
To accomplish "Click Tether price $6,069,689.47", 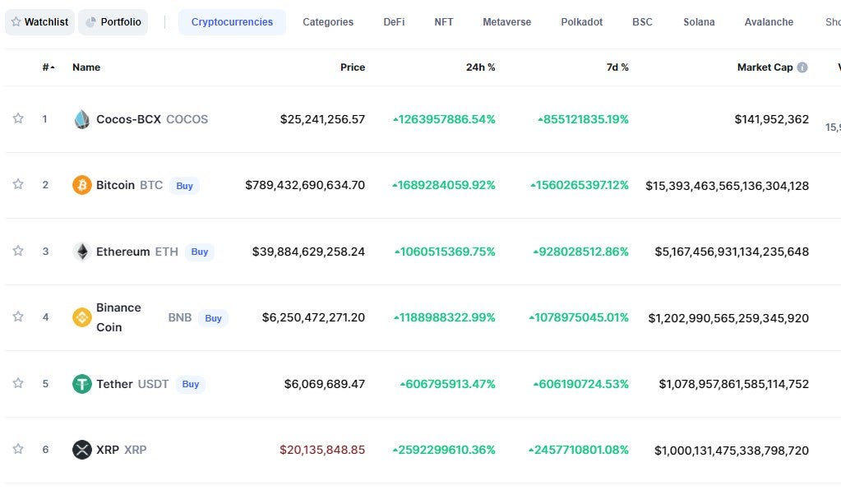I will (325, 384).
